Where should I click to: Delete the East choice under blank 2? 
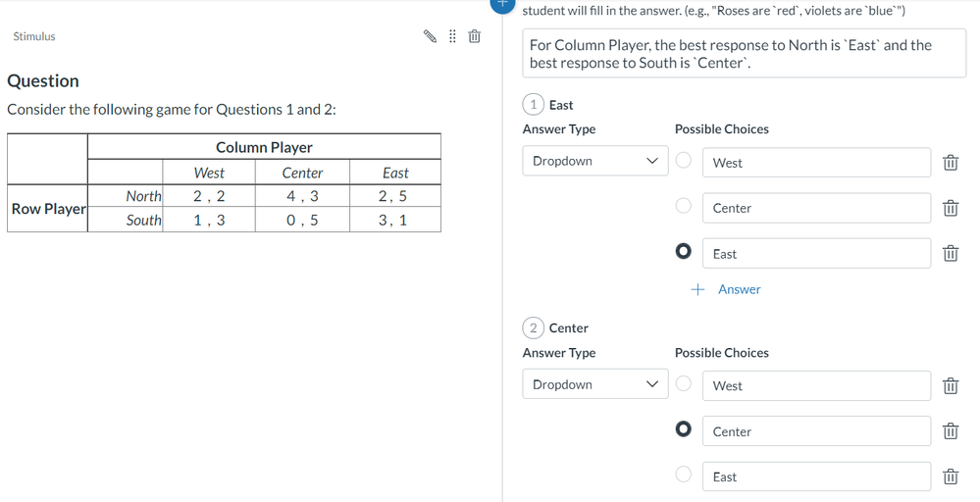[x=950, y=477]
